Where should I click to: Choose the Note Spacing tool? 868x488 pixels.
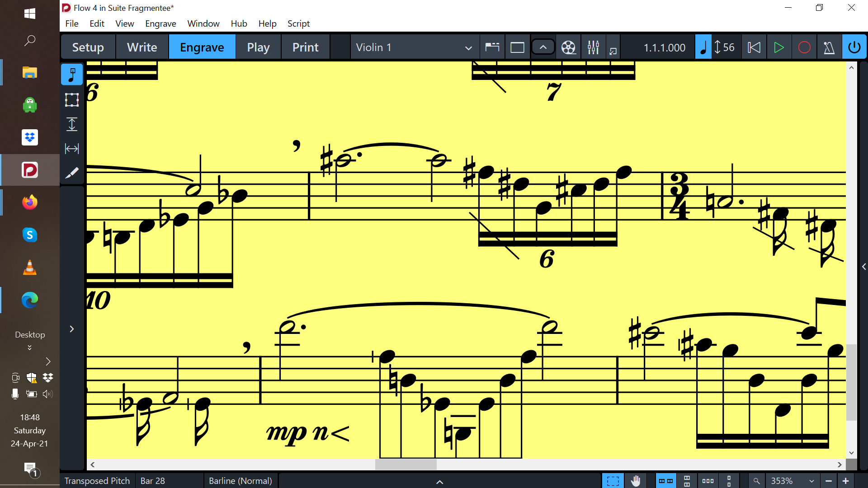[72, 149]
